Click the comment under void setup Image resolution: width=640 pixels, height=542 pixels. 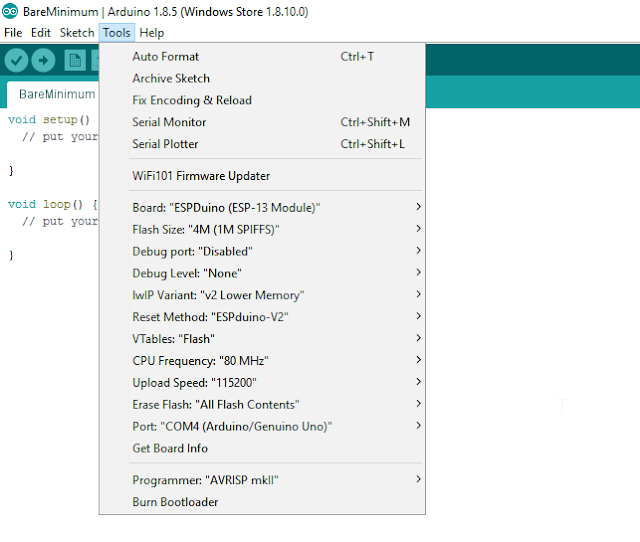[60, 137]
